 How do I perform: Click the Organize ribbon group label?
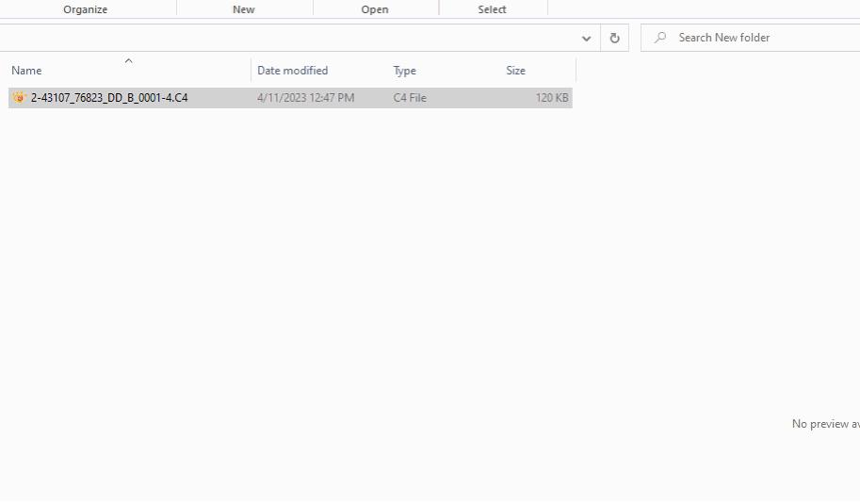tap(85, 9)
